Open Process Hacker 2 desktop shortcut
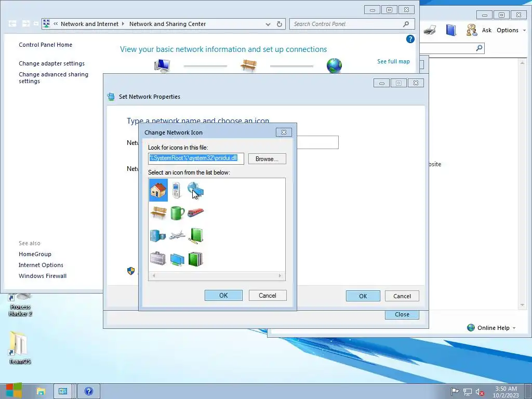The width and height of the screenshot is (532, 399). (x=20, y=304)
